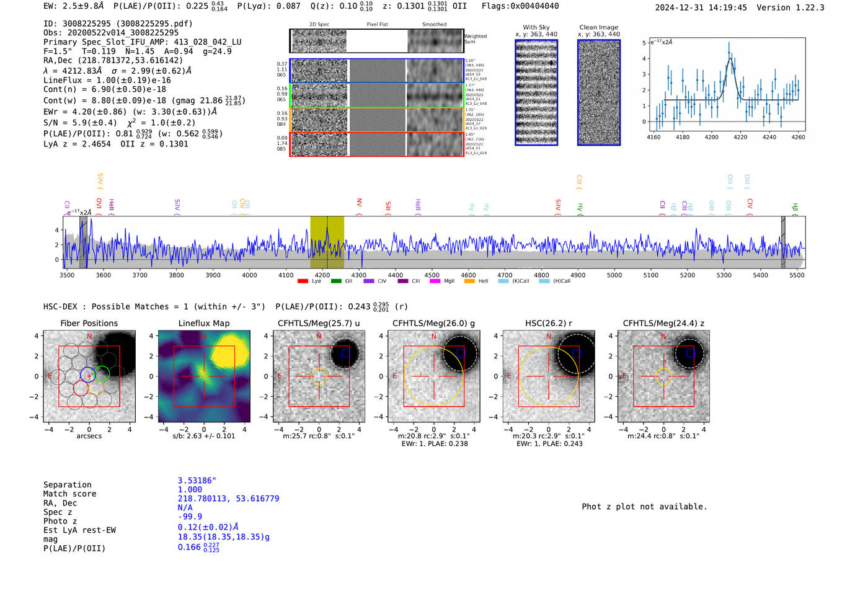Image resolution: width=868 pixels, height=591 pixels.
Task: Open the CFHTLS/Meg(24.4) z cutout
Action: pyautogui.click(x=663, y=376)
